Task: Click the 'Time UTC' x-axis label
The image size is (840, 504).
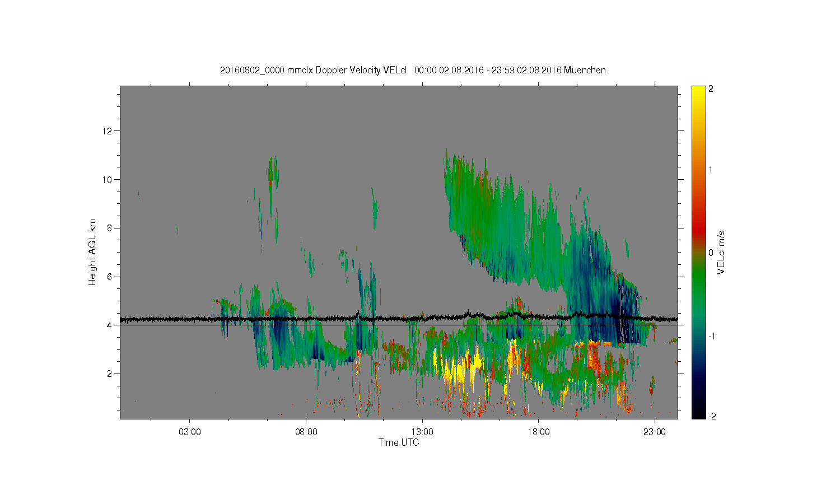Action: coord(399,442)
